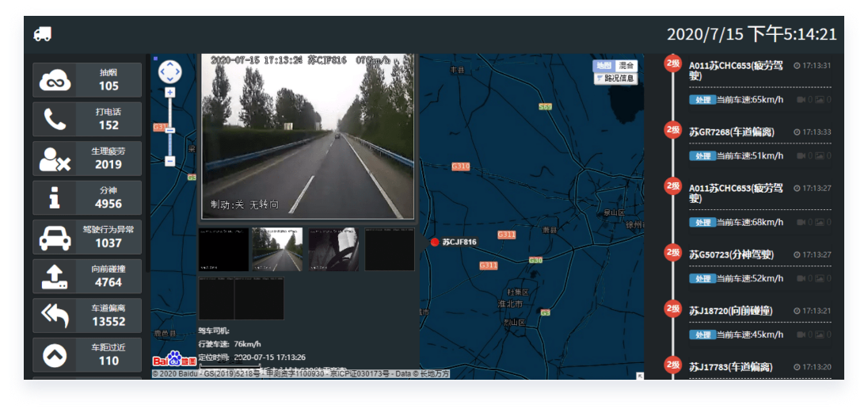Click the truck logo icon in header
This screenshot has width=868, height=413.
(x=43, y=33)
